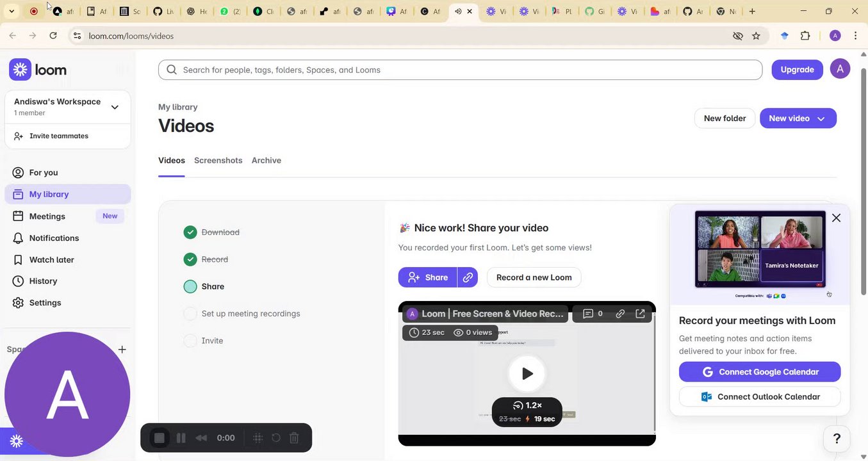868x461 pixels.
Task: Open Watch later in the sidebar
Action: [68, 259]
